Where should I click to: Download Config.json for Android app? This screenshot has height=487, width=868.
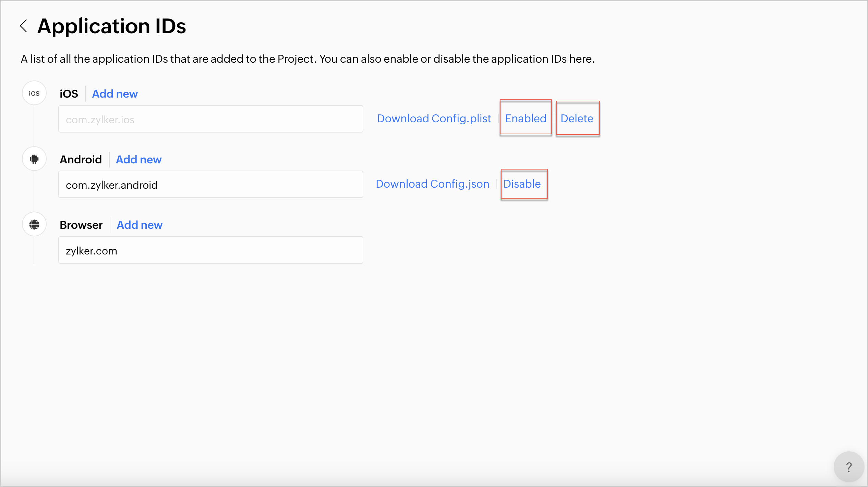(x=433, y=184)
